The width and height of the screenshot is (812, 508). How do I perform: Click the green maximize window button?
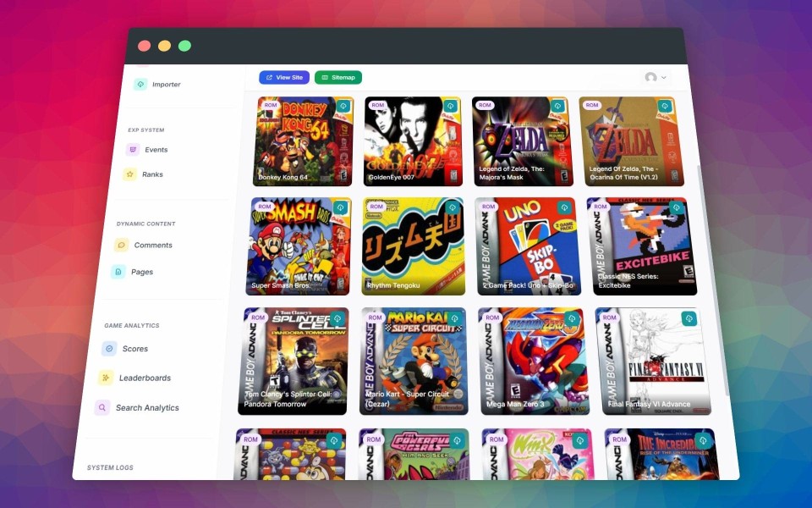[185, 46]
